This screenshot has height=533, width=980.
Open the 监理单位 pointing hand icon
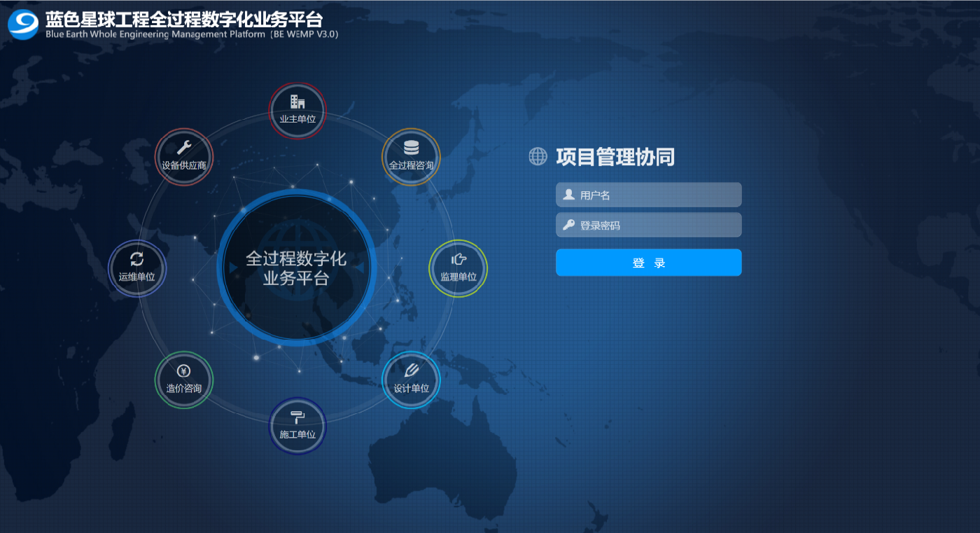[x=458, y=260]
